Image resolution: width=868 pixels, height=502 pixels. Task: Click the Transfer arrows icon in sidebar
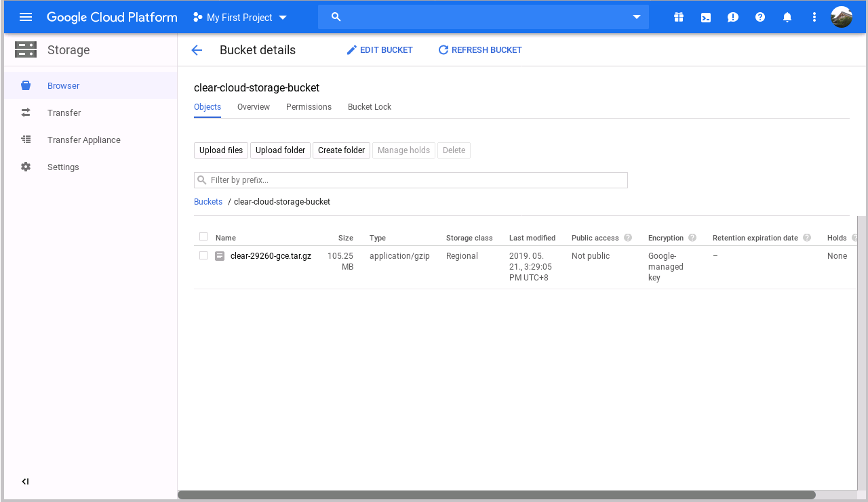click(26, 112)
